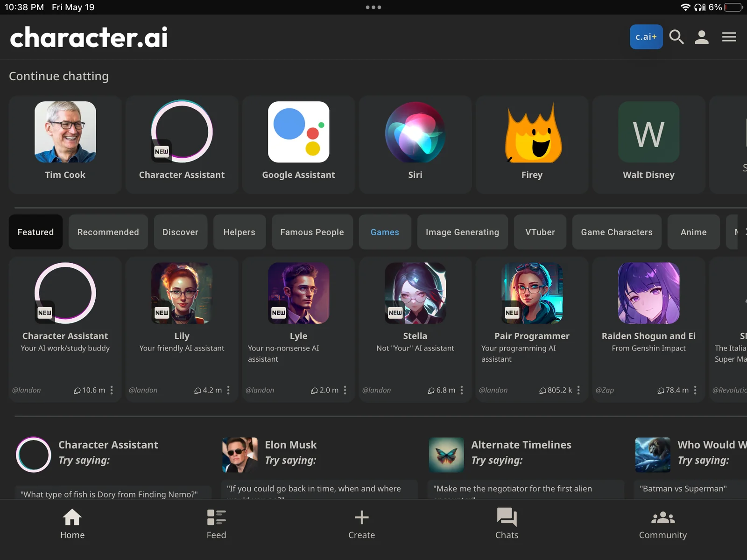The width and height of the screenshot is (747, 560).
Task: Open the Feed icon
Action: 216,524
